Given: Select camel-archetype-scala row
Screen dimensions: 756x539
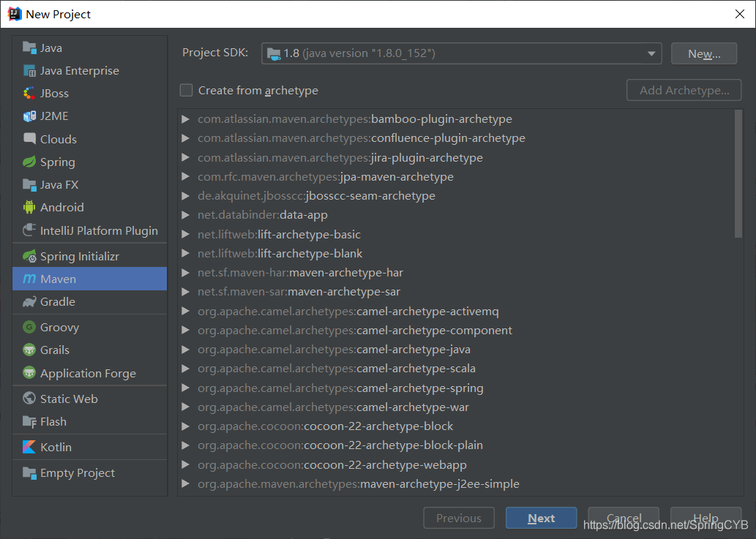Looking at the screenshot, I should tap(456, 369).
